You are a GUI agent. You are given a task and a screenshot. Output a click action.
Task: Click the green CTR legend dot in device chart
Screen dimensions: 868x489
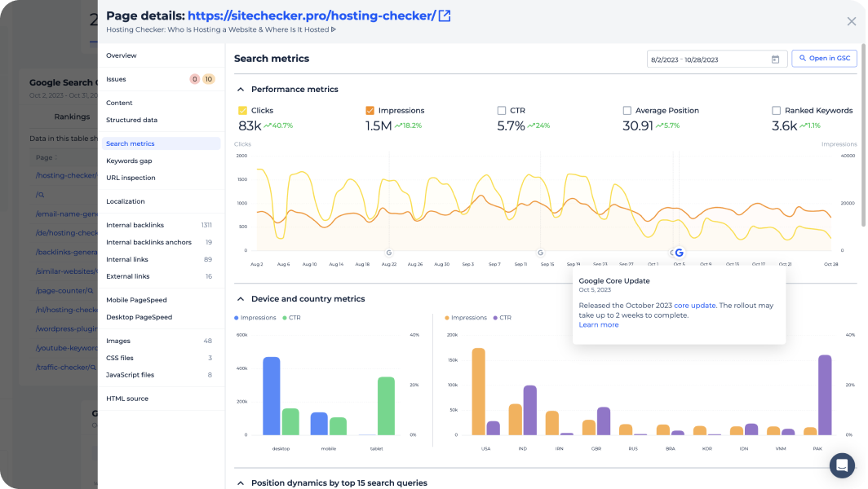click(x=285, y=318)
